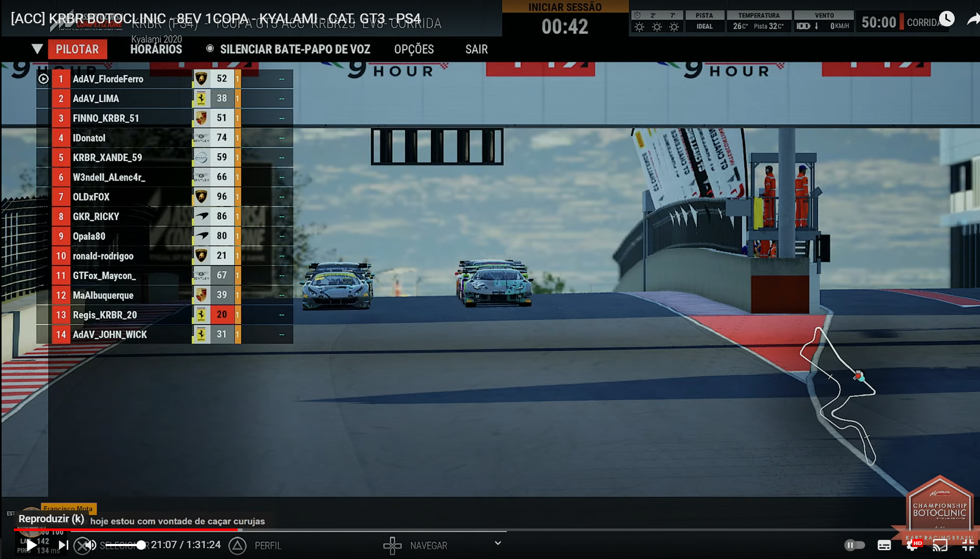Add video to Watch Later clock icon
The height and width of the screenshot is (559, 980).
click(x=946, y=19)
